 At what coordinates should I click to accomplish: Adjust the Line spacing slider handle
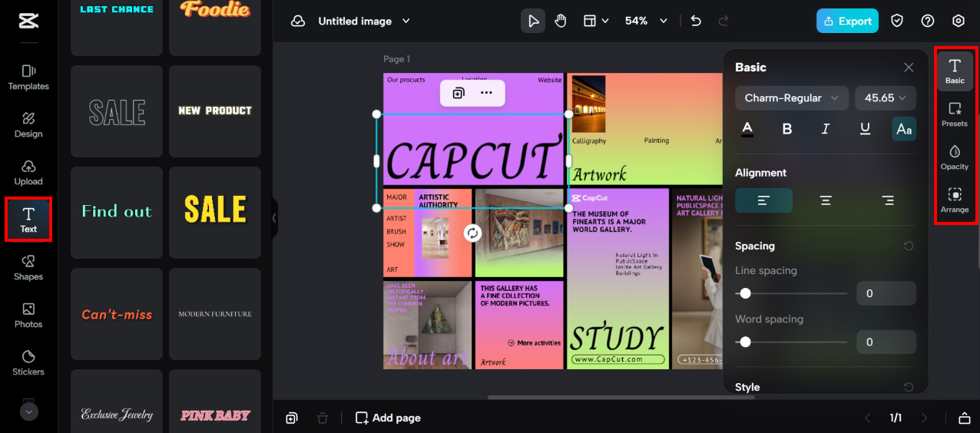tap(745, 293)
